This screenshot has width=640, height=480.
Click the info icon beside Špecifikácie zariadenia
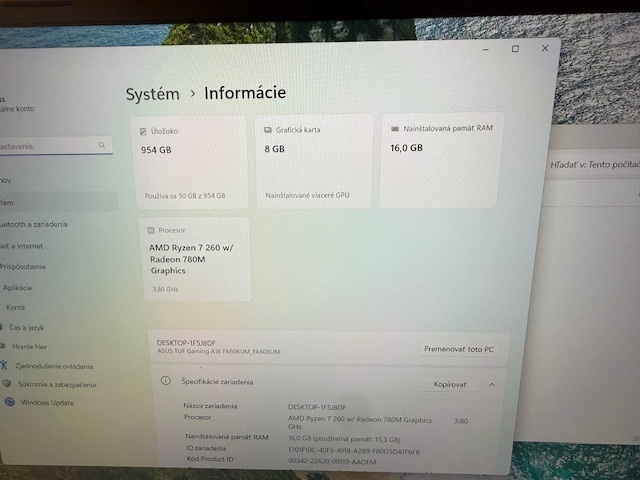(165, 381)
